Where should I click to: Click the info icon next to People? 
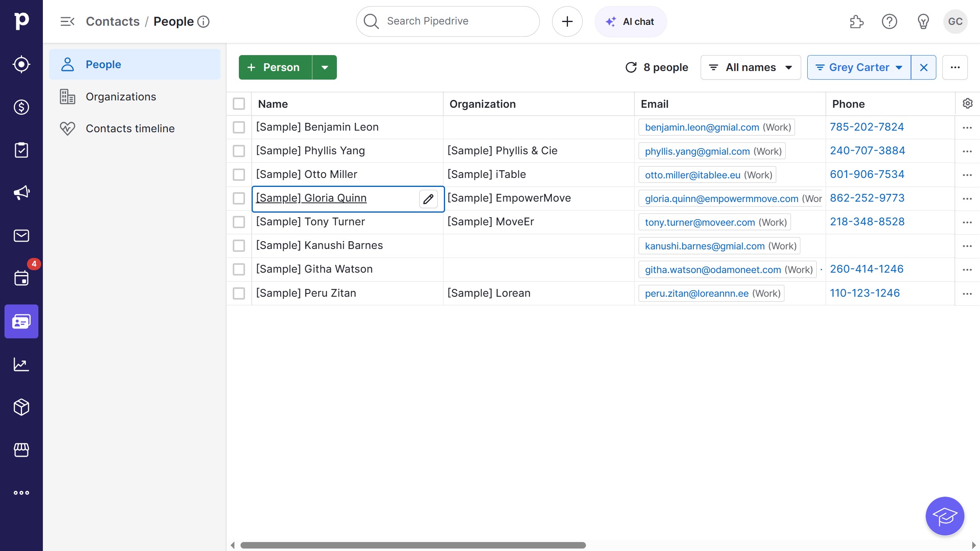click(203, 21)
